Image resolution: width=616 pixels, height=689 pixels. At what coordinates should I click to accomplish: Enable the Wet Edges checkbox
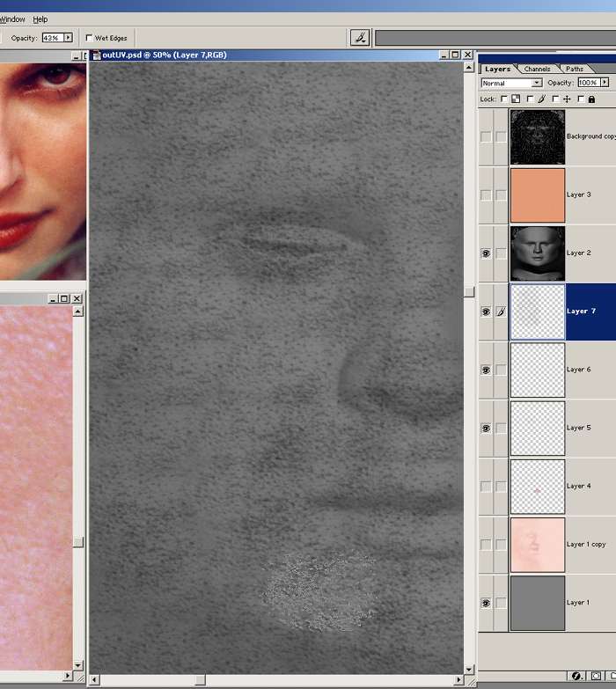pos(90,38)
